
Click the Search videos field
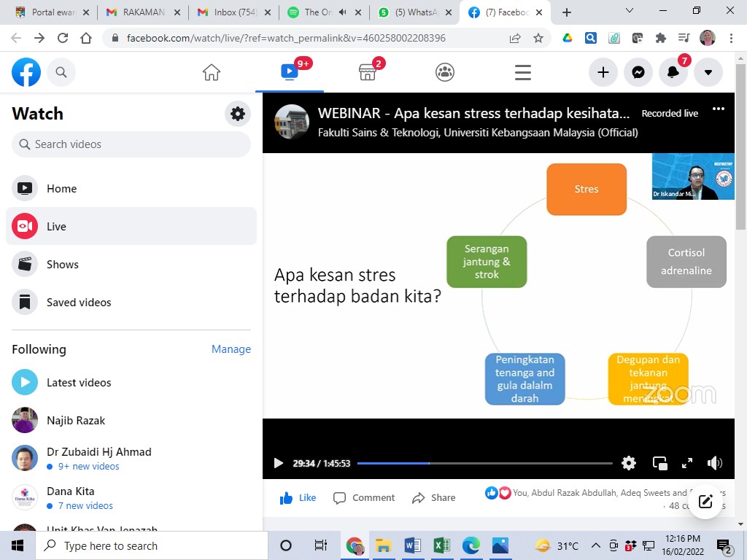[131, 144]
